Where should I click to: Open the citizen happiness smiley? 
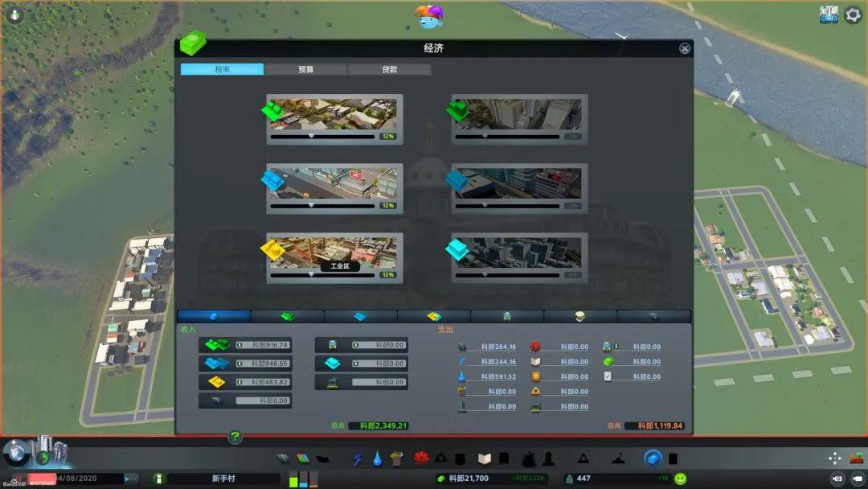[681, 479]
